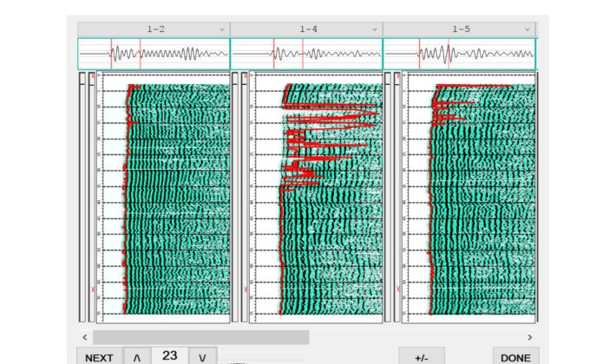The height and width of the screenshot is (364, 616).
Task: Click the DONE button
Action: pos(516,356)
